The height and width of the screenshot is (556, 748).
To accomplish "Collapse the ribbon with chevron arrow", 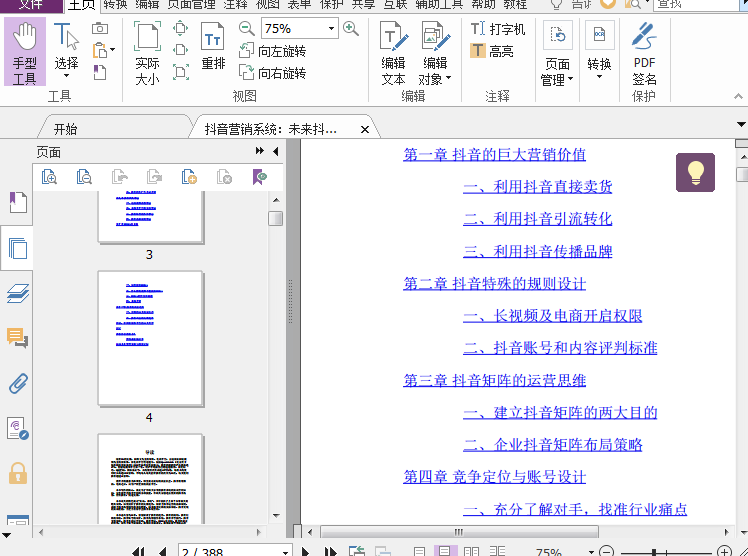I will coord(738,96).
